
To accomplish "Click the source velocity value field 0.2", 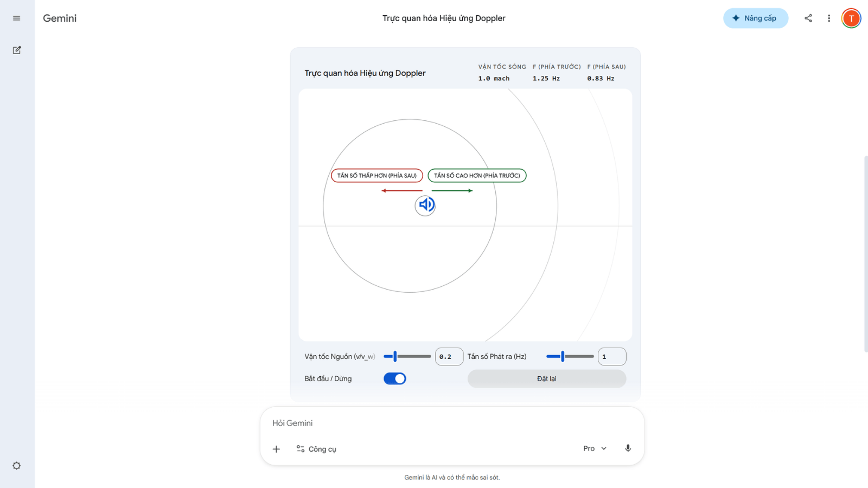I will pyautogui.click(x=449, y=356).
